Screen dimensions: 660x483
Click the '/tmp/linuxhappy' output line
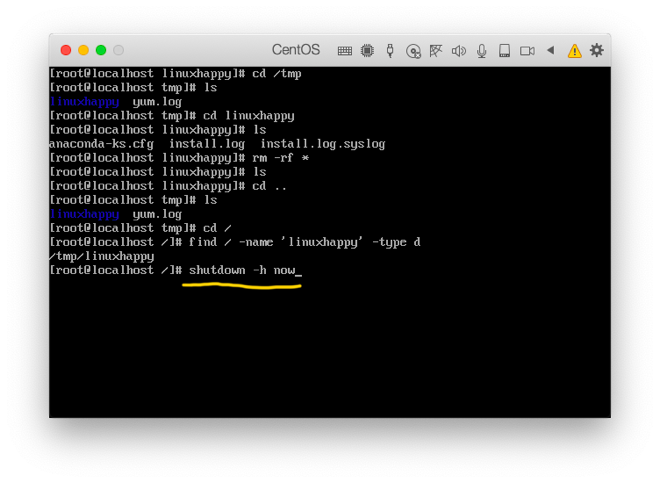102,256
